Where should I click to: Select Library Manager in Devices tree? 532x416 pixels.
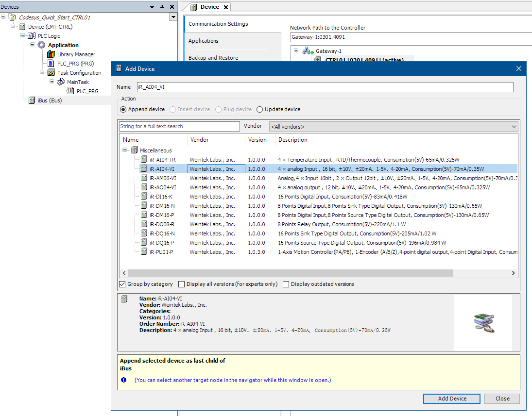[x=76, y=54]
